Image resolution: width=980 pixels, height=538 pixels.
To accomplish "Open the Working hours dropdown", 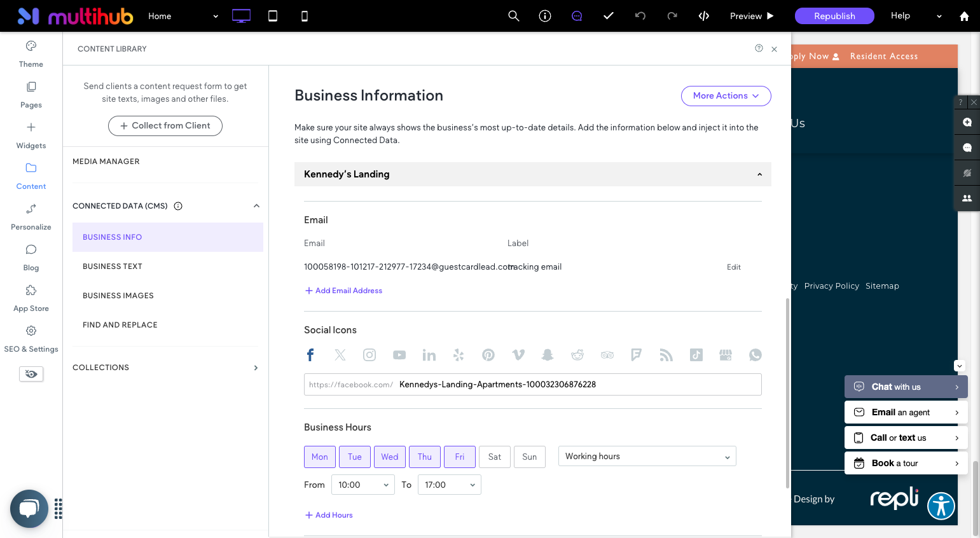I will click(647, 457).
